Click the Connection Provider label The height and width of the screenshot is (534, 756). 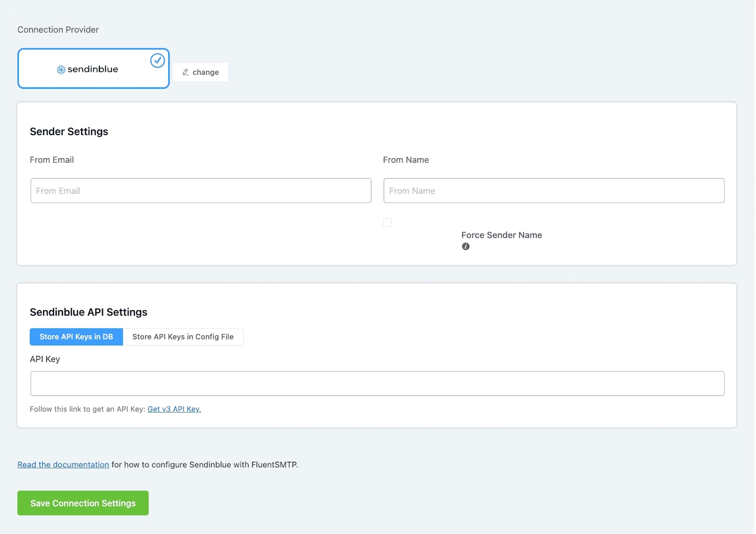[58, 29]
